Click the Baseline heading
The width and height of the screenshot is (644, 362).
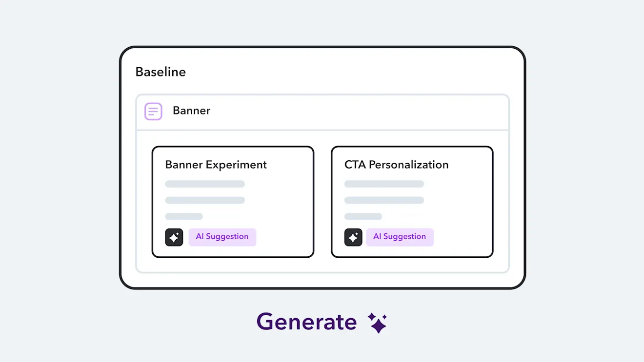[161, 72]
